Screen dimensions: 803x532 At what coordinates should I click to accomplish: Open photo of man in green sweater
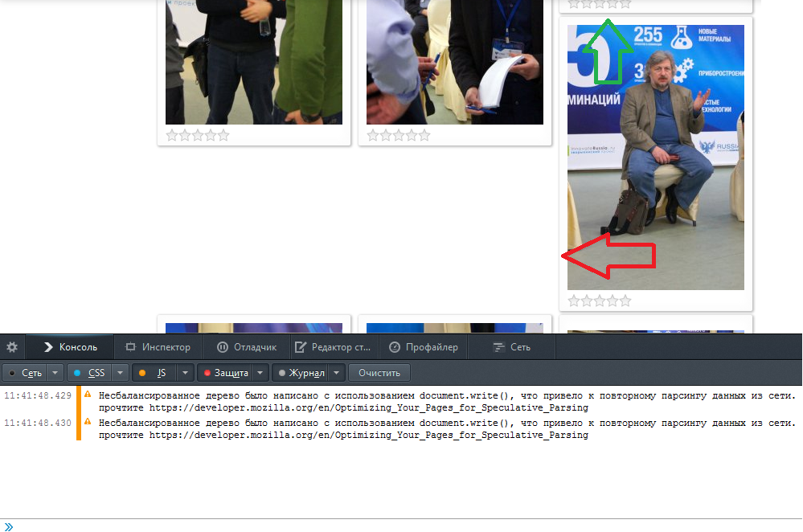click(x=253, y=62)
